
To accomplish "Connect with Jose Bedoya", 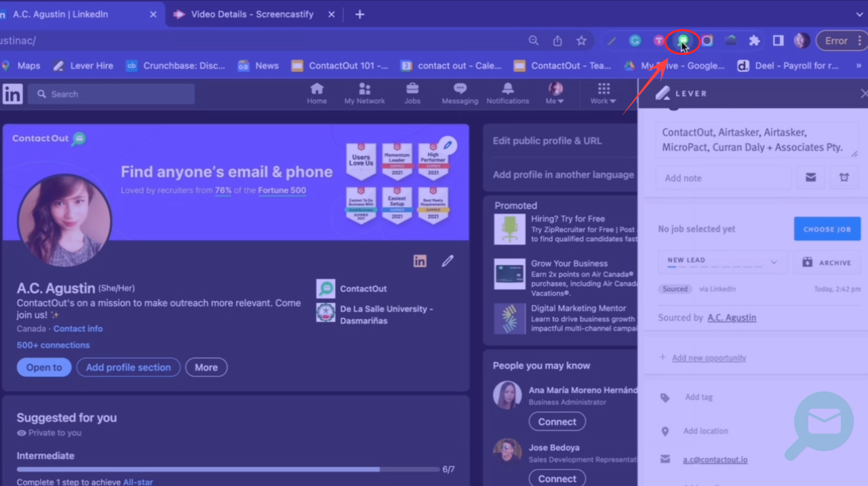I will 557,478.
